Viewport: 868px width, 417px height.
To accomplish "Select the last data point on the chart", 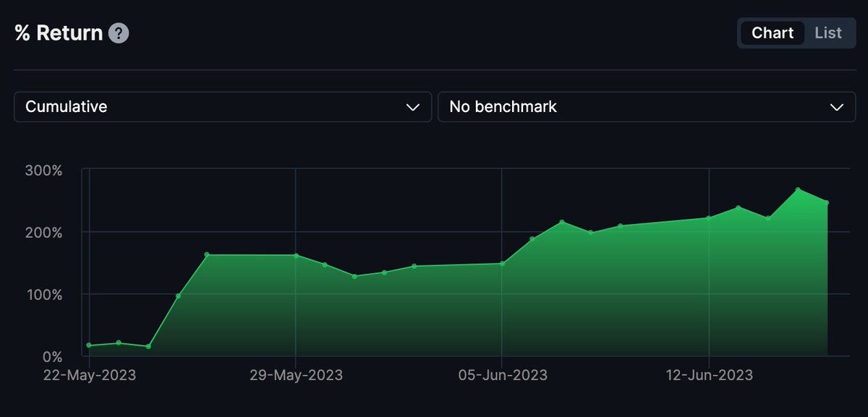I will 827,203.
